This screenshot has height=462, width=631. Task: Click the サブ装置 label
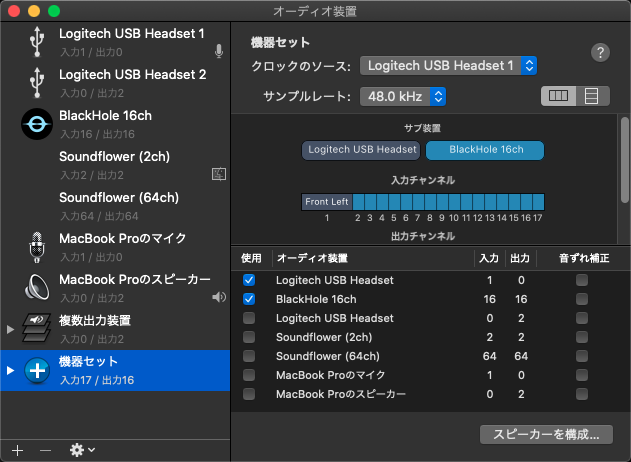pyautogui.click(x=423, y=128)
